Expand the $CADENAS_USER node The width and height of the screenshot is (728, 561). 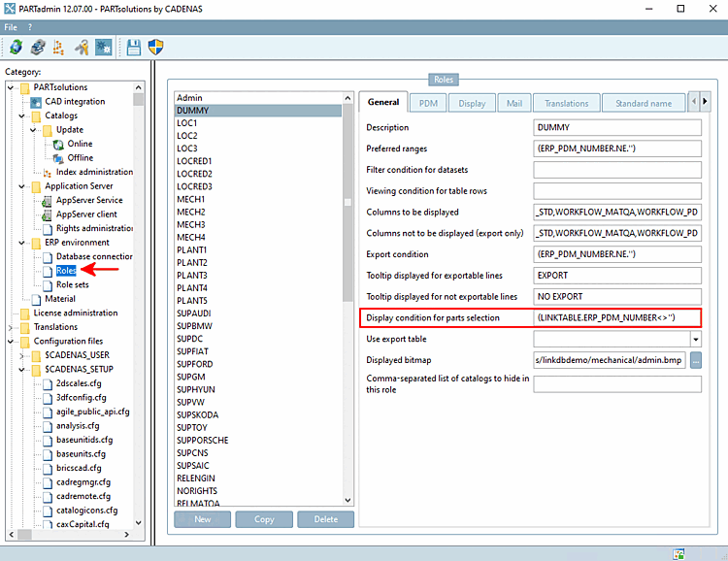21,356
